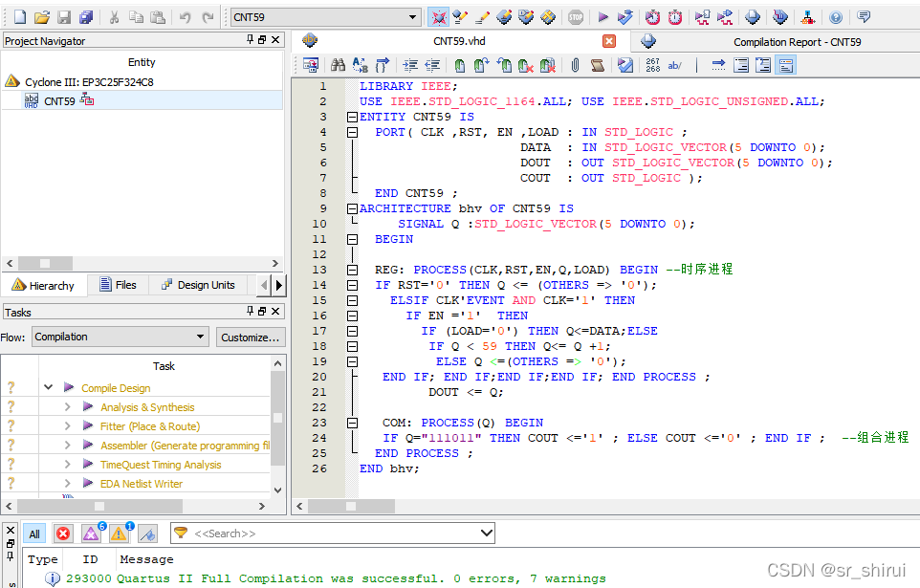The height and width of the screenshot is (588, 920).
Task: Open the message Search dropdown arrow
Action: 486,533
